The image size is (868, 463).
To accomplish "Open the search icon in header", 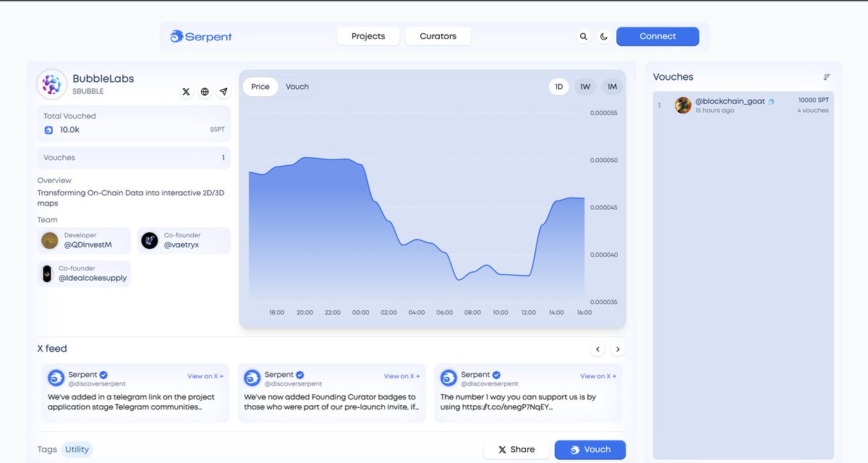I will [584, 37].
